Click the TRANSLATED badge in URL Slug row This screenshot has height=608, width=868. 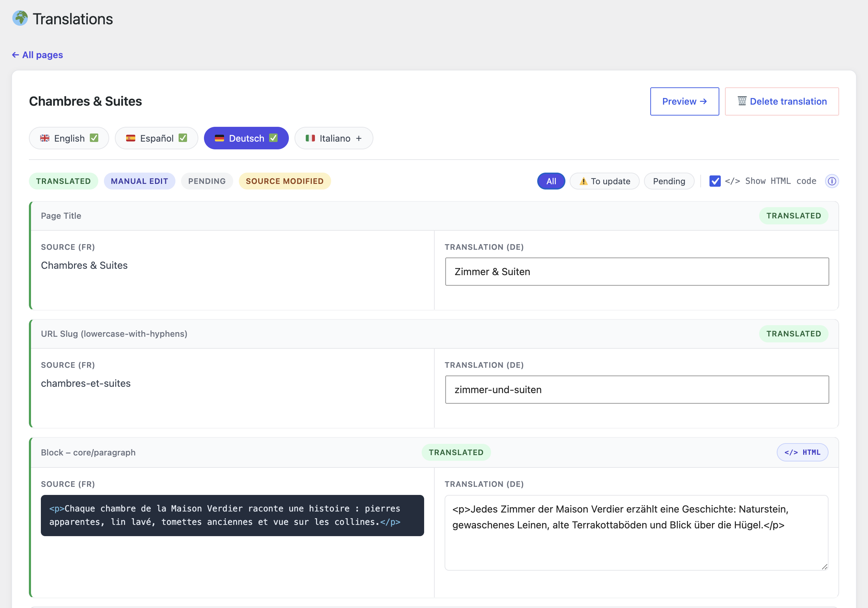point(794,334)
